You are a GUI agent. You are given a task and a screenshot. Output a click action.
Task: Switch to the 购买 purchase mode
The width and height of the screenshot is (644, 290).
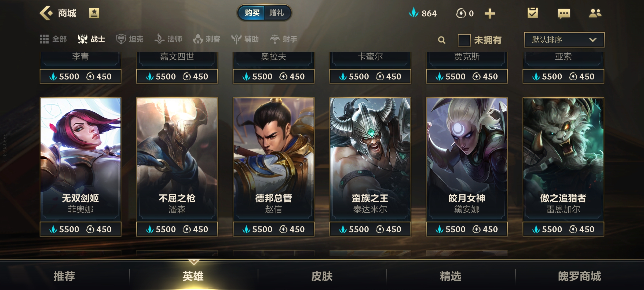pos(252,13)
